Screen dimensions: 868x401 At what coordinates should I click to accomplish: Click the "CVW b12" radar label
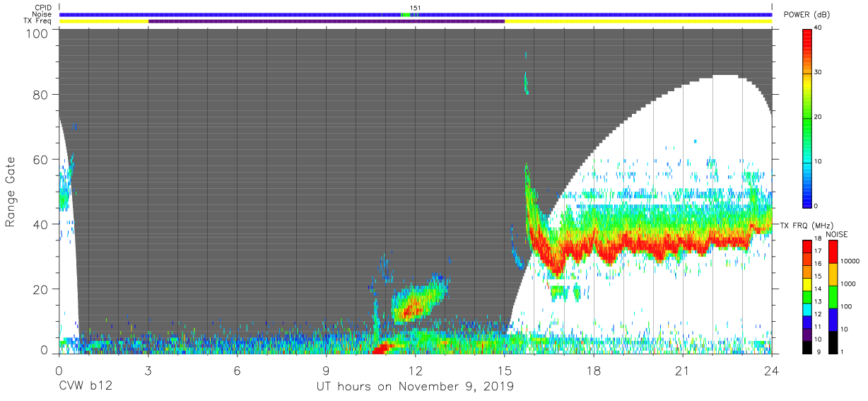pyautogui.click(x=86, y=387)
